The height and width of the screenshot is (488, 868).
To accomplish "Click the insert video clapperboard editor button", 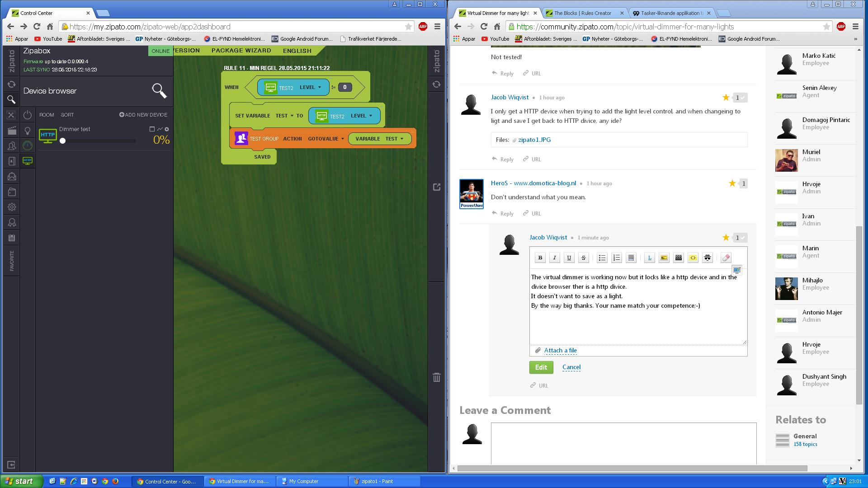I will pos(678,258).
